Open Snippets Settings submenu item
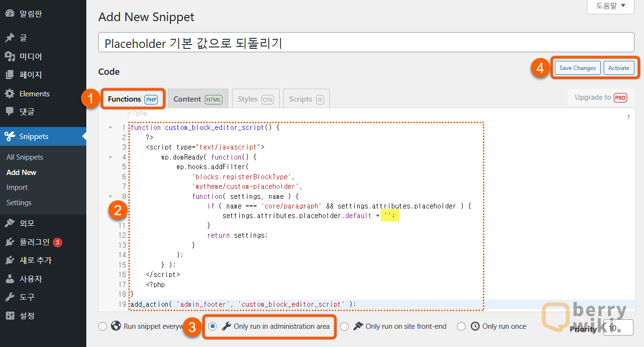 19,203
